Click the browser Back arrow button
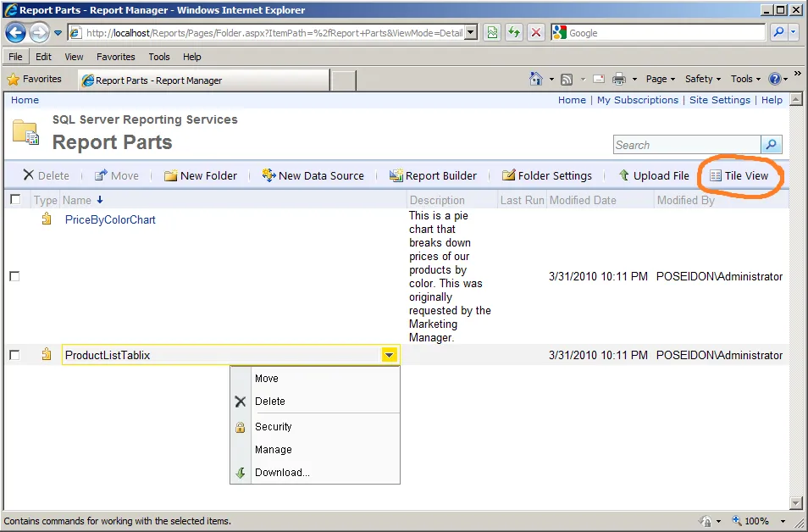Image resolution: width=808 pixels, height=532 pixels. 15,33
